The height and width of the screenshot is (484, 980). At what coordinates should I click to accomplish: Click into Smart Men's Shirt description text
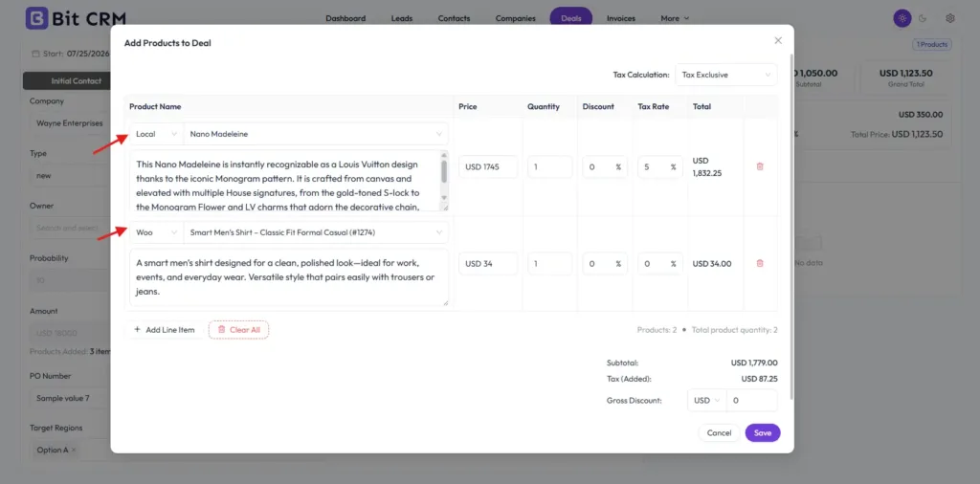point(289,277)
